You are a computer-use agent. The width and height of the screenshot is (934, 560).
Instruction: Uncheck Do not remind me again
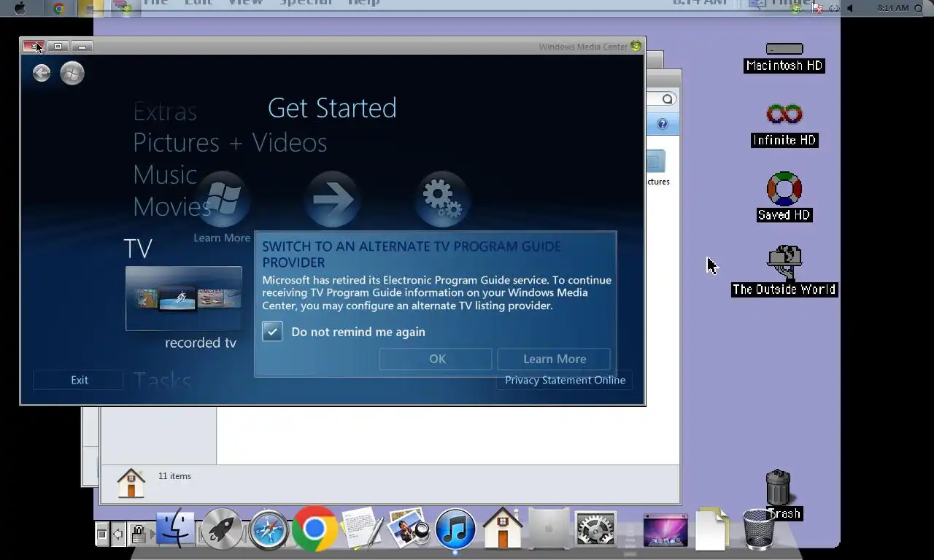point(272,332)
